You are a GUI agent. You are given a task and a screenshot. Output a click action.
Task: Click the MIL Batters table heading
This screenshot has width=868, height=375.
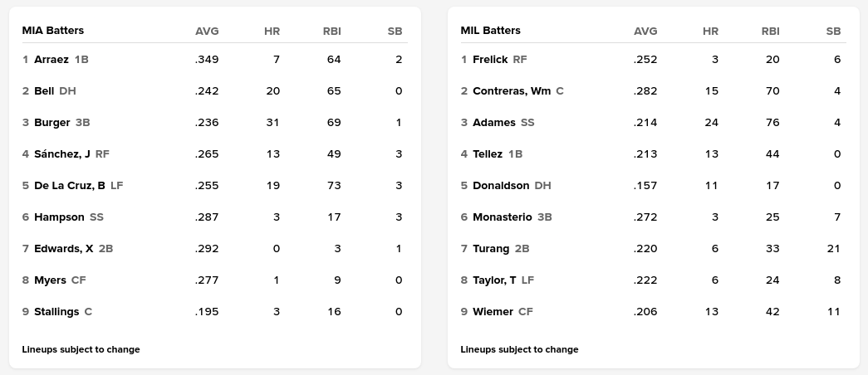[491, 31]
